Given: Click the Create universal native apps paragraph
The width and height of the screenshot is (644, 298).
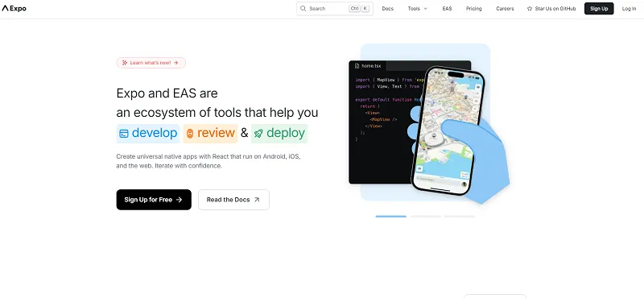Looking at the screenshot, I should point(208,161).
